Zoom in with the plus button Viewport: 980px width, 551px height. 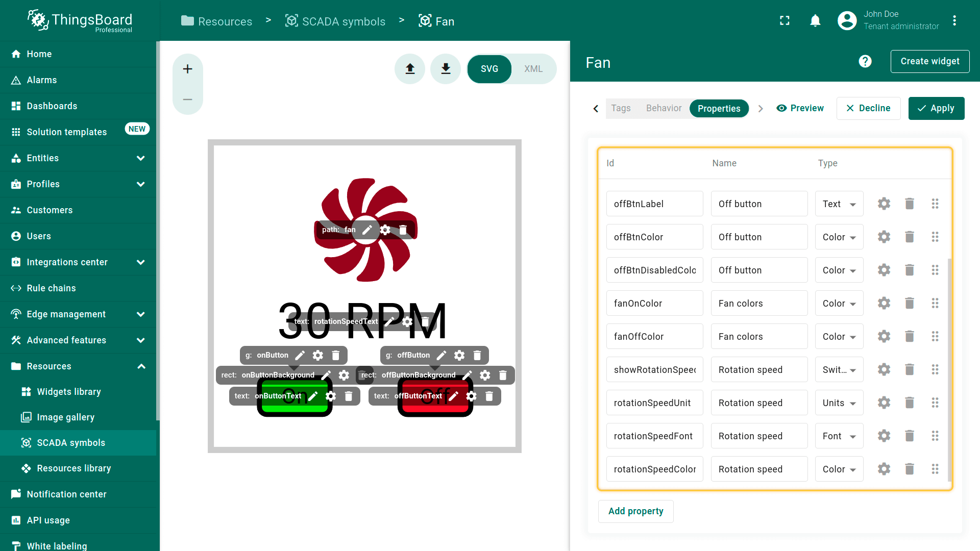point(188,69)
